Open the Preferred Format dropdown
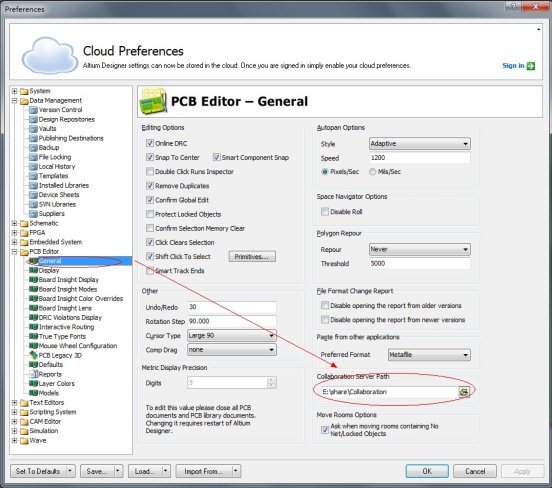This screenshot has height=488, width=552. (429, 355)
